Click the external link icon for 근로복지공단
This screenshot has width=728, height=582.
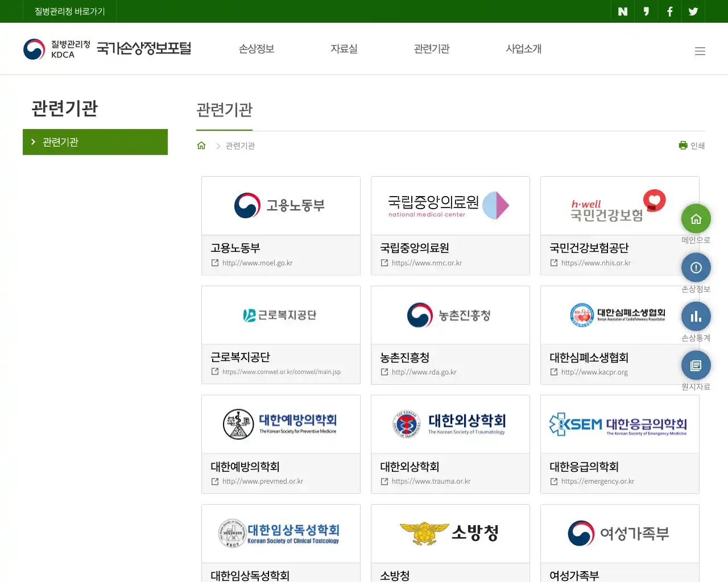(215, 372)
